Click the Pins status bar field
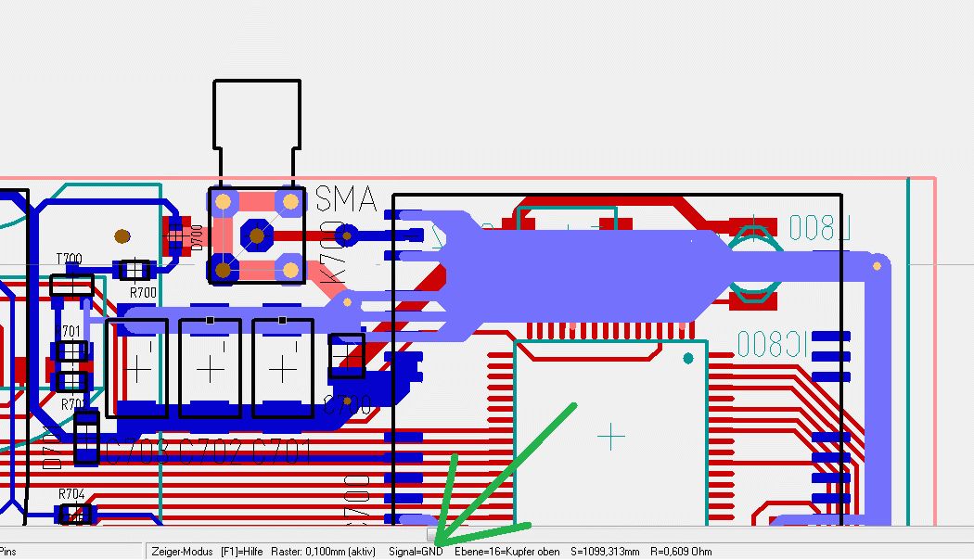Screen dimensions: 974x560 (70, 552)
